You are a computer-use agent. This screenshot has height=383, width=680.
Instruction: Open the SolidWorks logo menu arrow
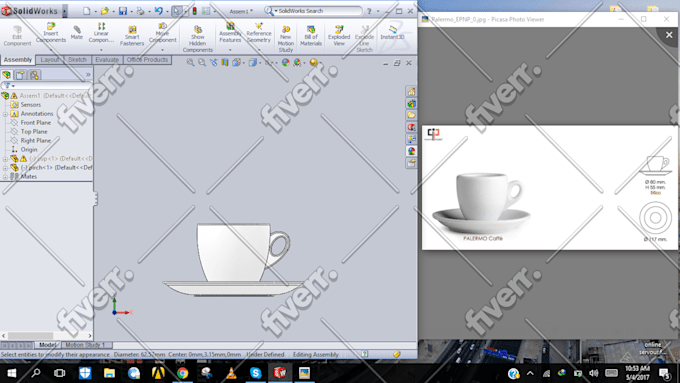tap(65, 11)
